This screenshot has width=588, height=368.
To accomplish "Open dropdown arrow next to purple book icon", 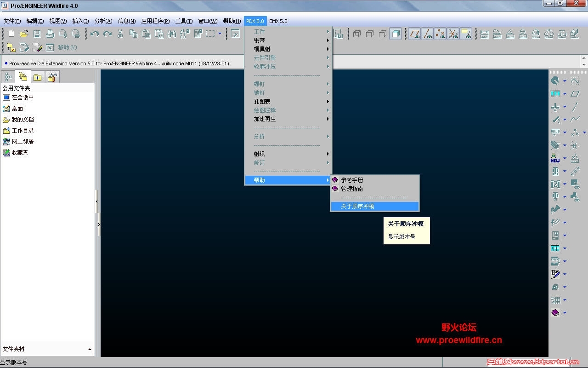I will pyautogui.click(x=565, y=313).
